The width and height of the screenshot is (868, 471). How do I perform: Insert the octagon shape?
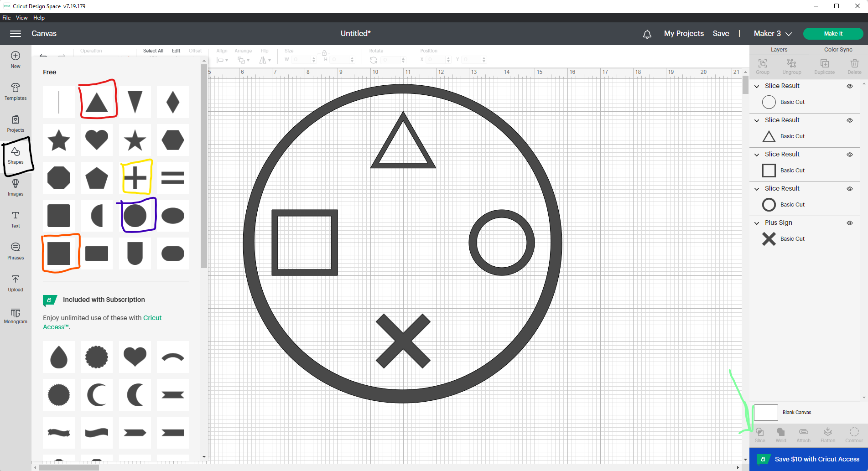[59, 177]
